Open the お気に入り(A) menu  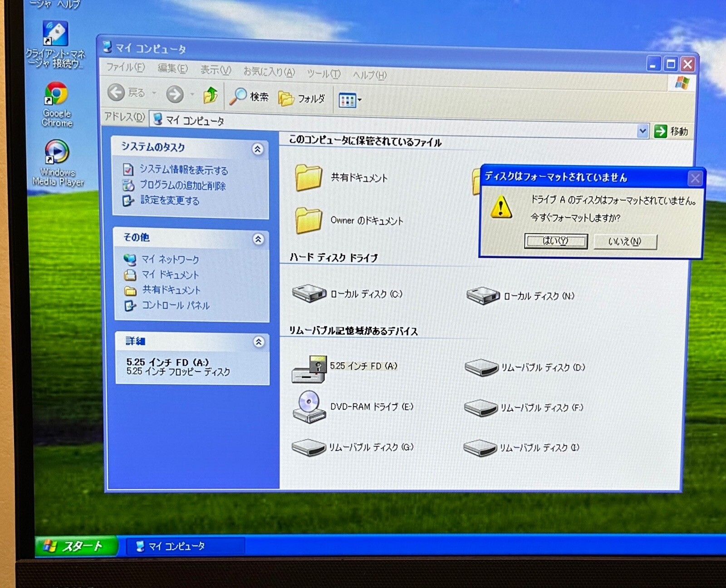[x=269, y=72]
